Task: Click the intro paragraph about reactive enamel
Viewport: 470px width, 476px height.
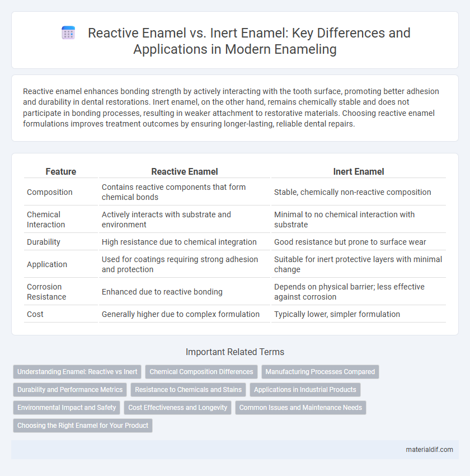Action: (x=231, y=108)
